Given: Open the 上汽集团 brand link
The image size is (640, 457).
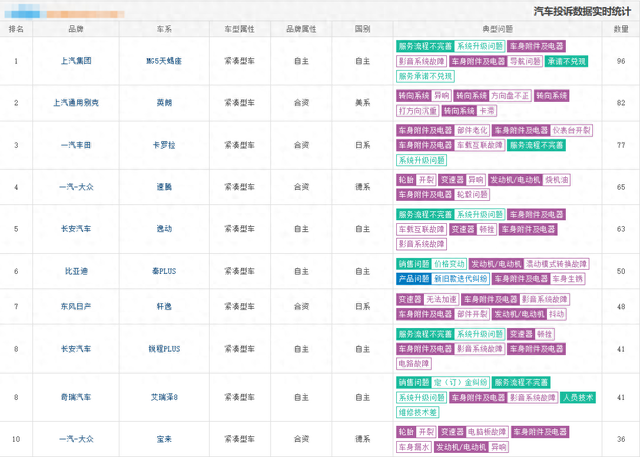Looking at the screenshot, I should pos(76,61).
